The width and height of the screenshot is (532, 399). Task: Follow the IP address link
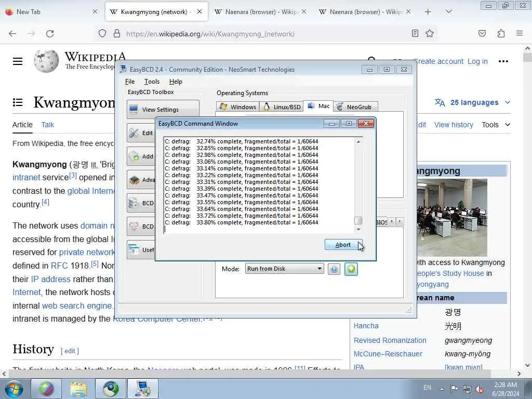coord(50,279)
